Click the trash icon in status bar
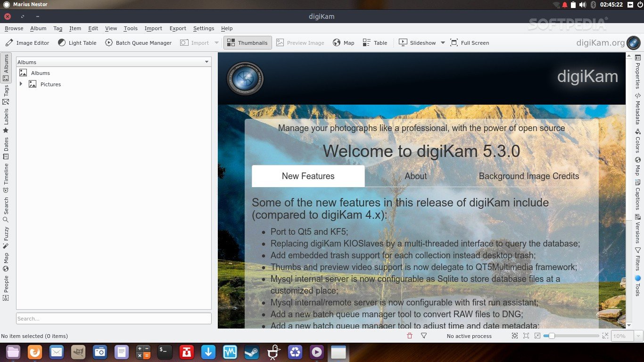 pyautogui.click(x=409, y=336)
